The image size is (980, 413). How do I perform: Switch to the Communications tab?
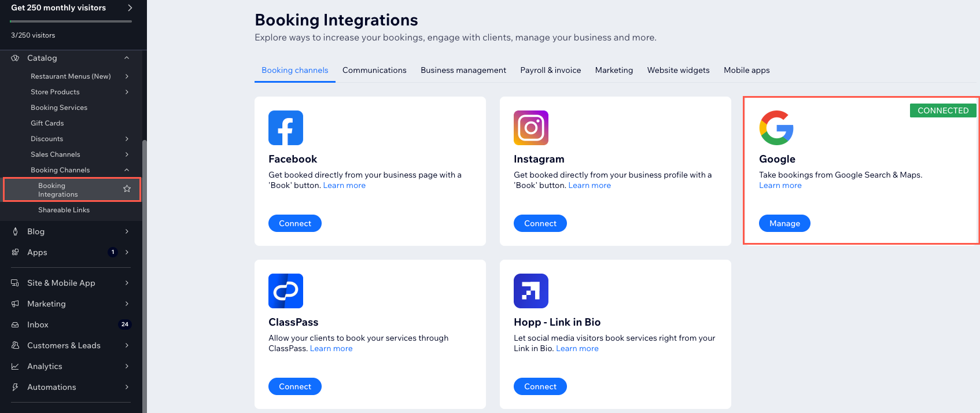pos(374,70)
